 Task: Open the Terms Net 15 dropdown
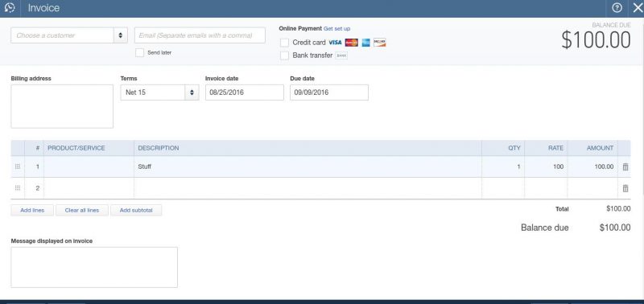point(159,92)
